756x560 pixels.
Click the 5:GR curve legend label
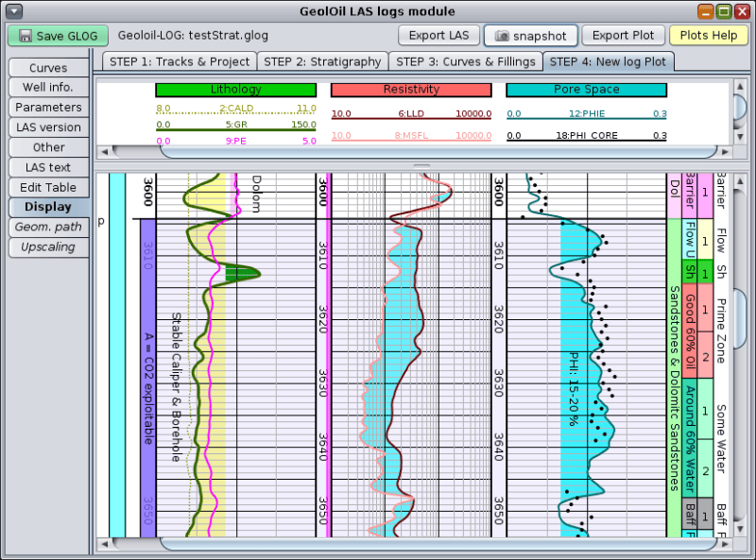236,125
